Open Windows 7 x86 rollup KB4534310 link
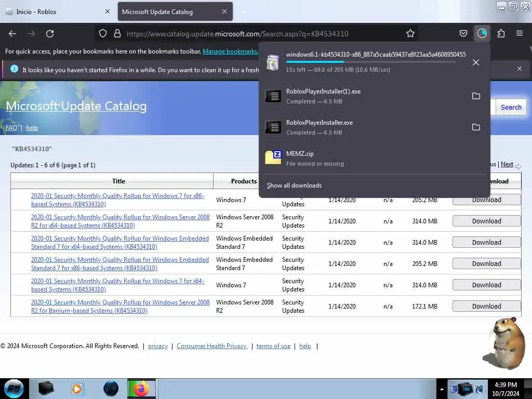This screenshot has width=532, height=399. click(118, 200)
